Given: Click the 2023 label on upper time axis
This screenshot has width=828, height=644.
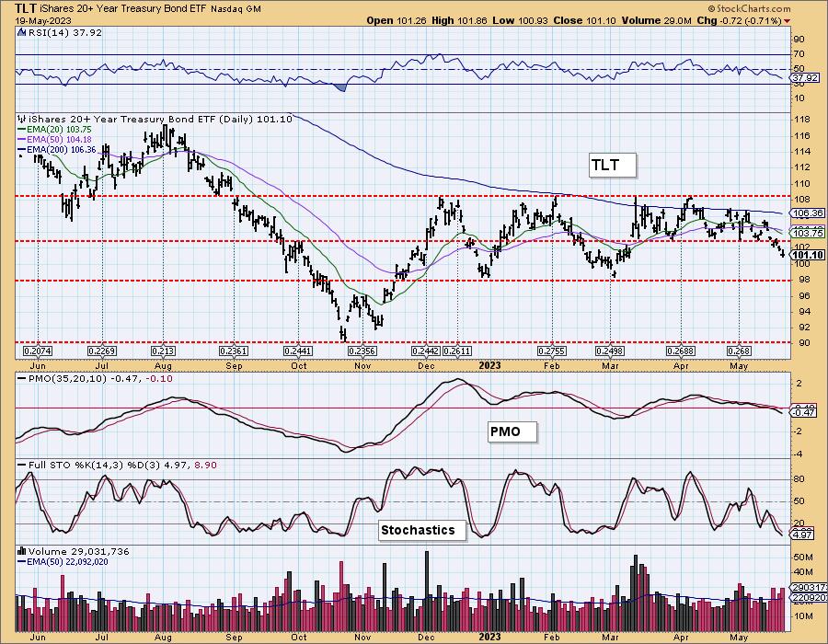Looking at the screenshot, I should [489, 365].
